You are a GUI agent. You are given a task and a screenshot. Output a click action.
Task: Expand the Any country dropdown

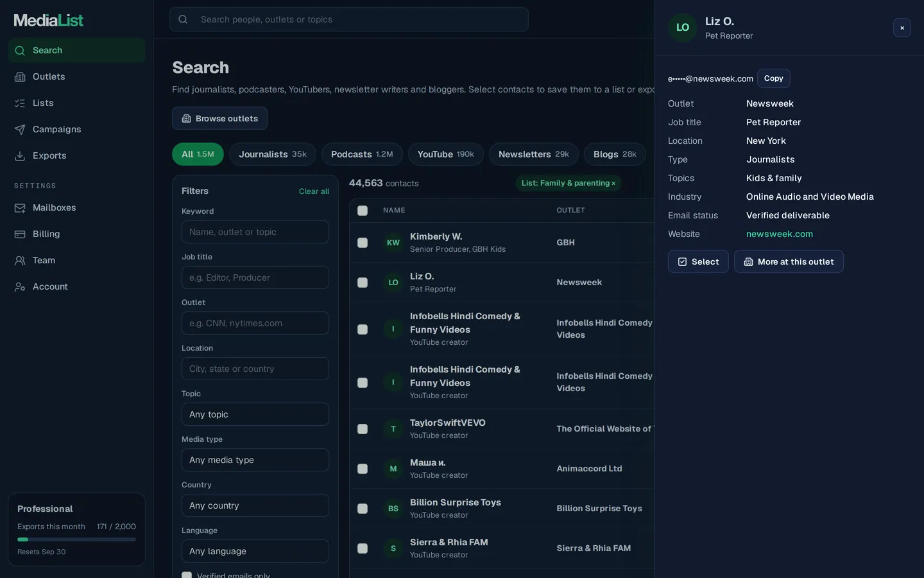pyautogui.click(x=255, y=505)
